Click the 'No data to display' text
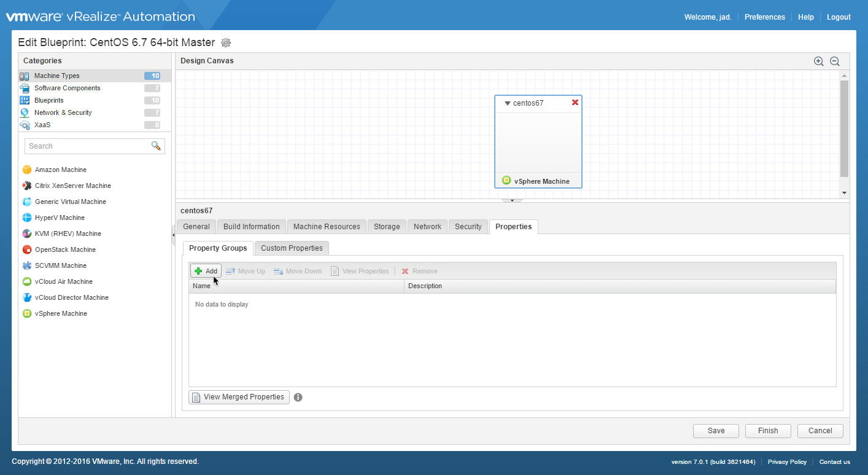Image resolution: width=868 pixels, height=475 pixels. [x=222, y=304]
